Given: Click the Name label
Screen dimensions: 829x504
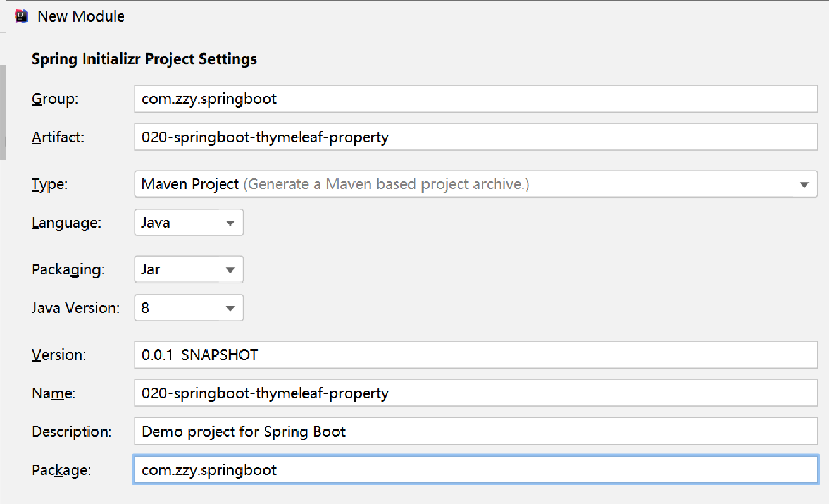Looking at the screenshot, I should point(53,394).
